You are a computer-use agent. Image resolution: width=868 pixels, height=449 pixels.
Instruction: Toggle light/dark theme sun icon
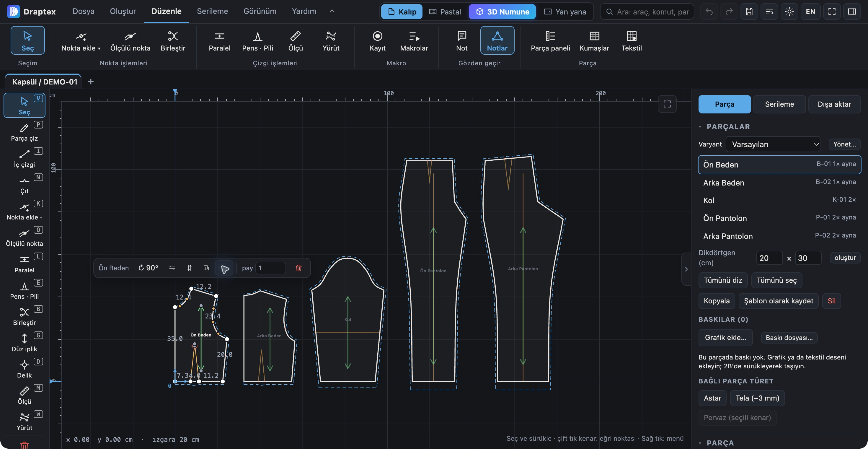[x=789, y=12]
